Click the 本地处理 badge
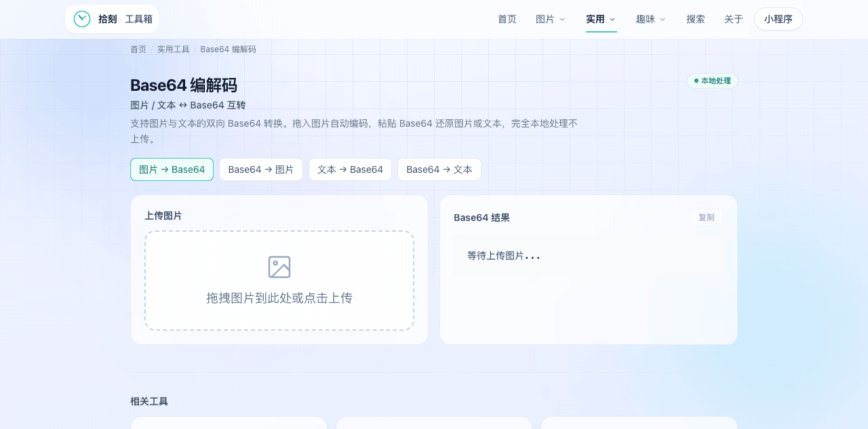This screenshot has width=868, height=429. 713,81
